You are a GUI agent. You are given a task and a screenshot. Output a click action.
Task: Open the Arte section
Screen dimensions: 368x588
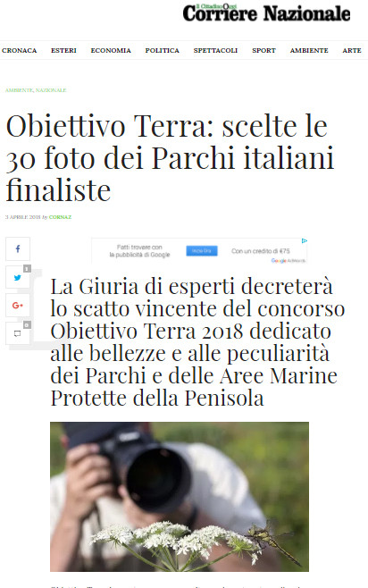coord(352,50)
